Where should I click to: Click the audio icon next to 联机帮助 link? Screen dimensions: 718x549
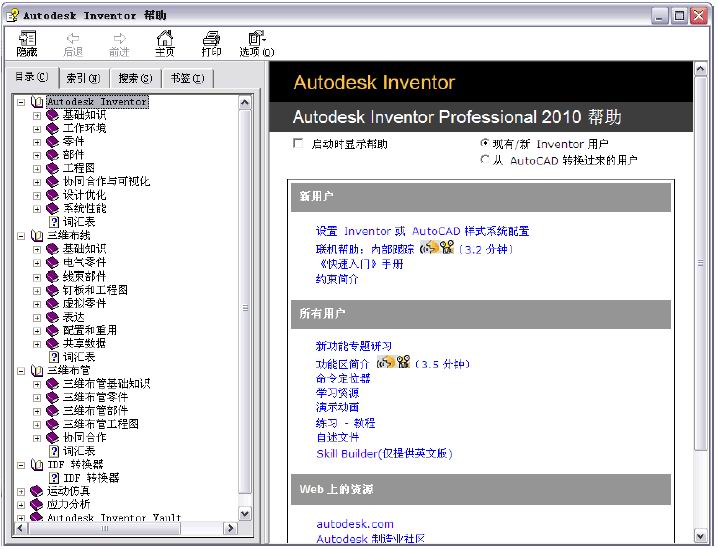click(x=428, y=248)
